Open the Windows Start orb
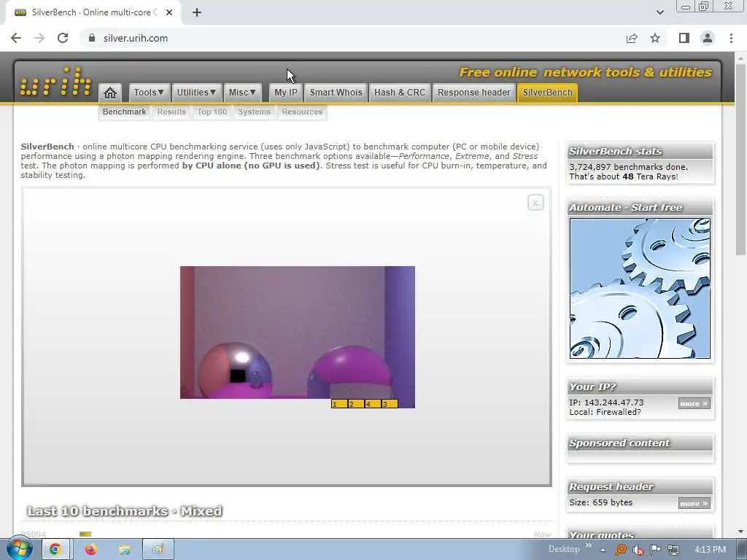Screen dimensions: 747x560 [x=19, y=549]
